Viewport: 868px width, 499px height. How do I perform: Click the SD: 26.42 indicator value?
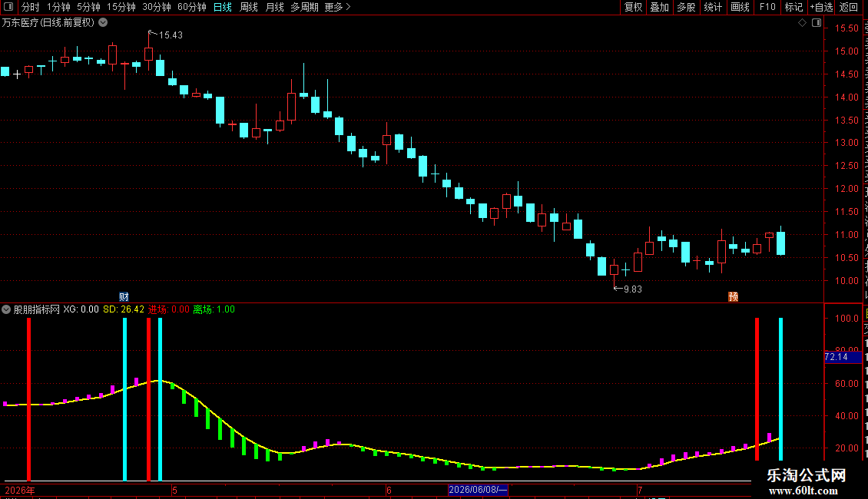(124, 310)
